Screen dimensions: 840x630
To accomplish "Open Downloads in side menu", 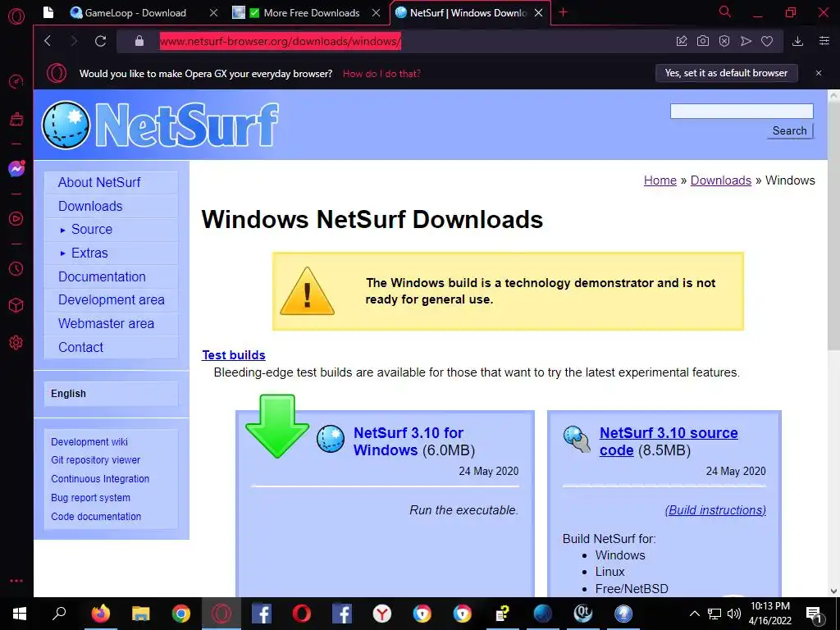I will pyautogui.click(x=111, y=206).
